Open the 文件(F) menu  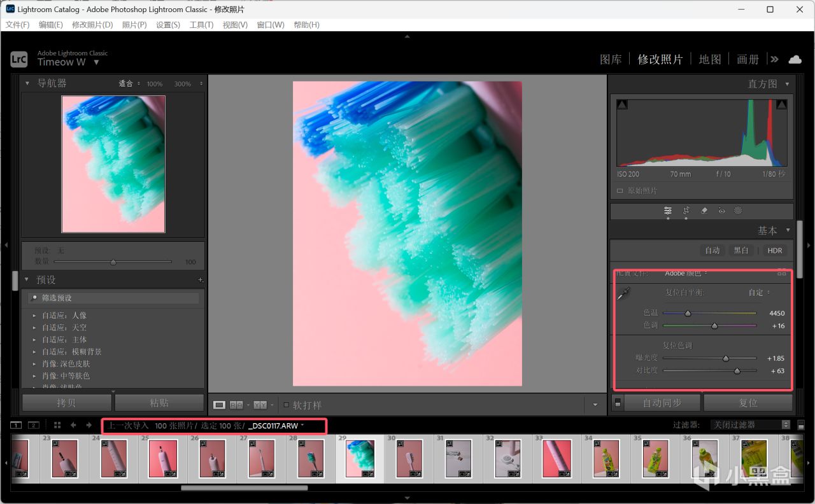(18, 25)
